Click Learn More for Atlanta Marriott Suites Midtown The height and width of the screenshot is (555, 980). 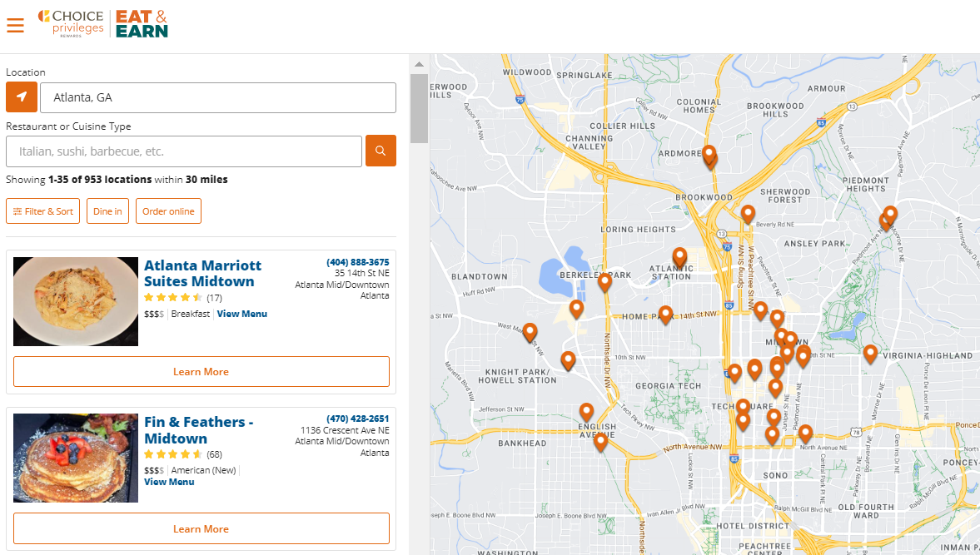coord(201,372)
